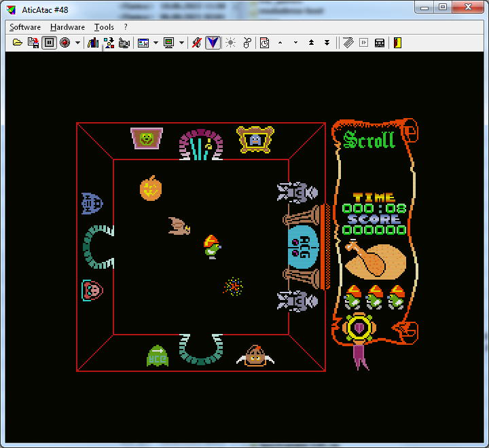The image size is (489, 448).
Task: Click the yellow framed portrait
Action: click(255, 139)
